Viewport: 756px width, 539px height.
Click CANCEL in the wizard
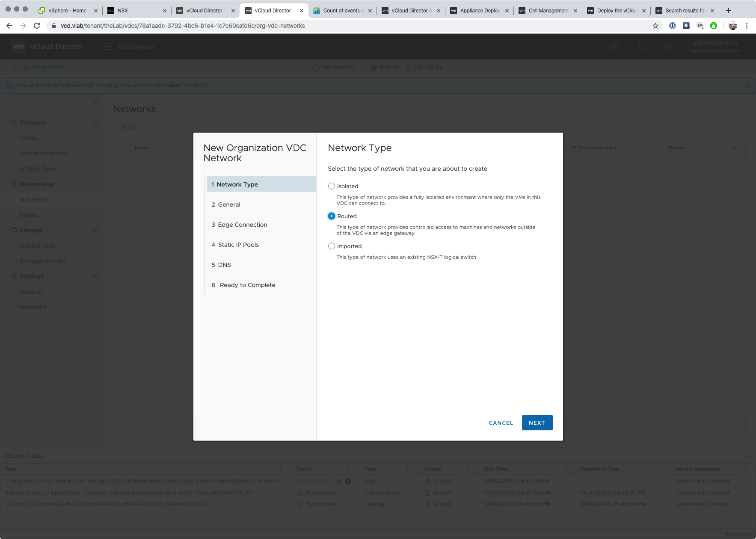pyautogui.click(x=501, y=423)
